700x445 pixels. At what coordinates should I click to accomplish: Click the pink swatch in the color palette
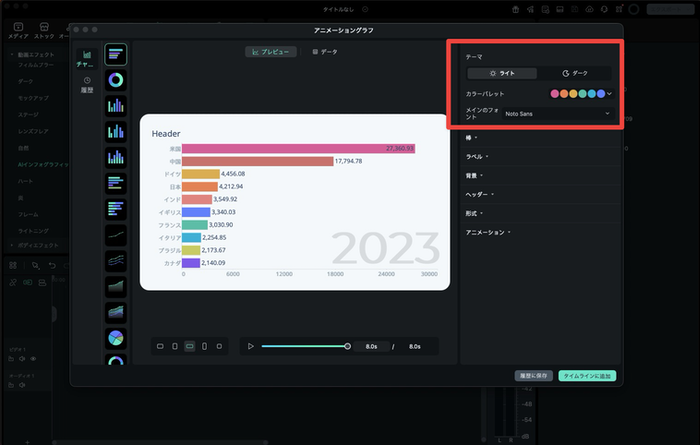coord(554,94)
